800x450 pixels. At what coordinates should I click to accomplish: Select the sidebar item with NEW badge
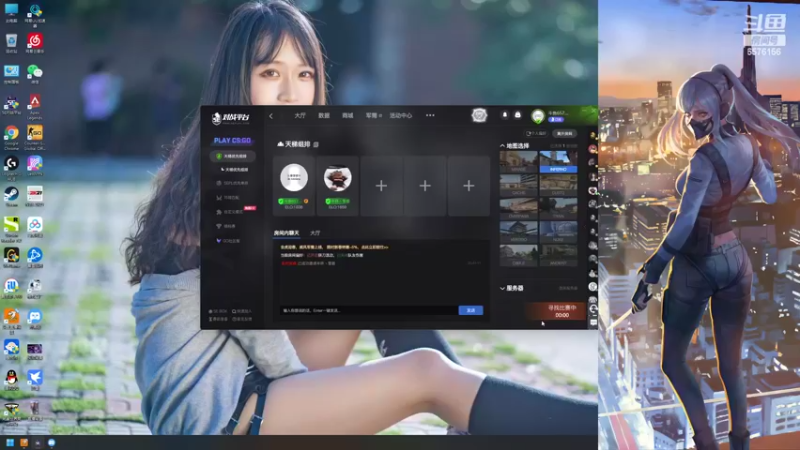pos(234,212)
